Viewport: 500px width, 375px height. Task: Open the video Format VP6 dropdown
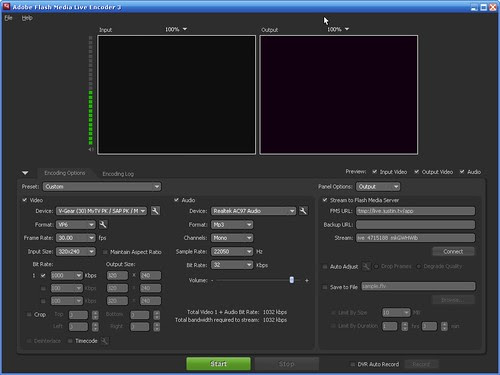tap(76, 225)
